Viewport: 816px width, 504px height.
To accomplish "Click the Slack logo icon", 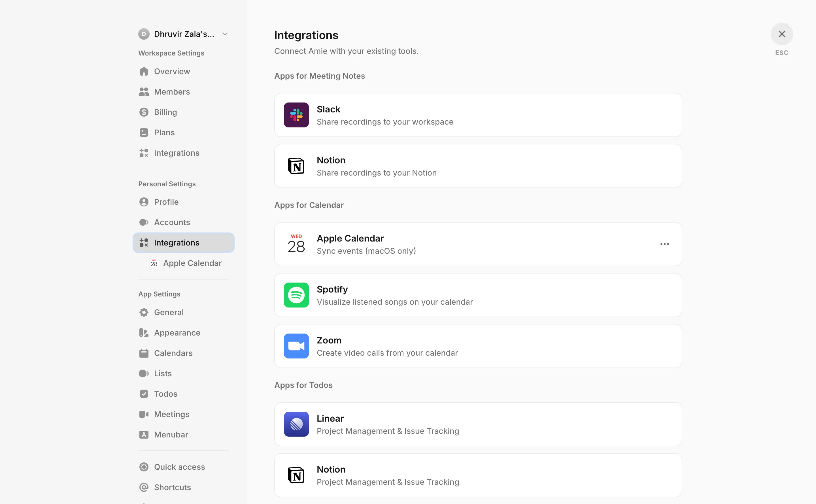I will (296, 115).
